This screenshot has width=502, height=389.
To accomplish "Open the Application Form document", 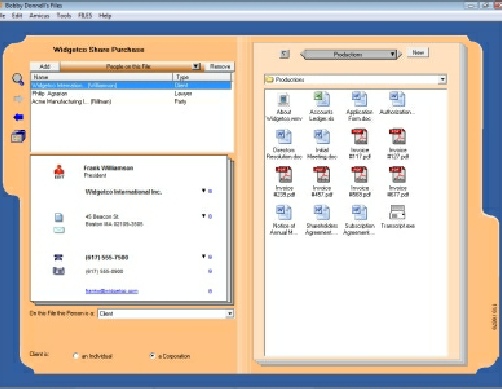I will tap(359, 107).
